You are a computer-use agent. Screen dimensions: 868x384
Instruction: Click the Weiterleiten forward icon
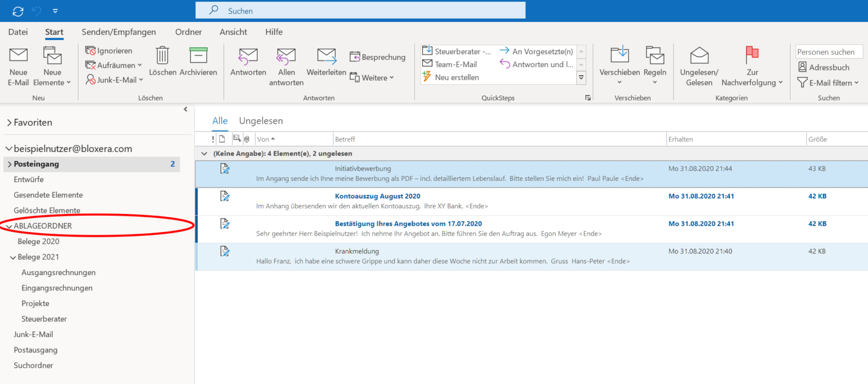tap(327, 56)
